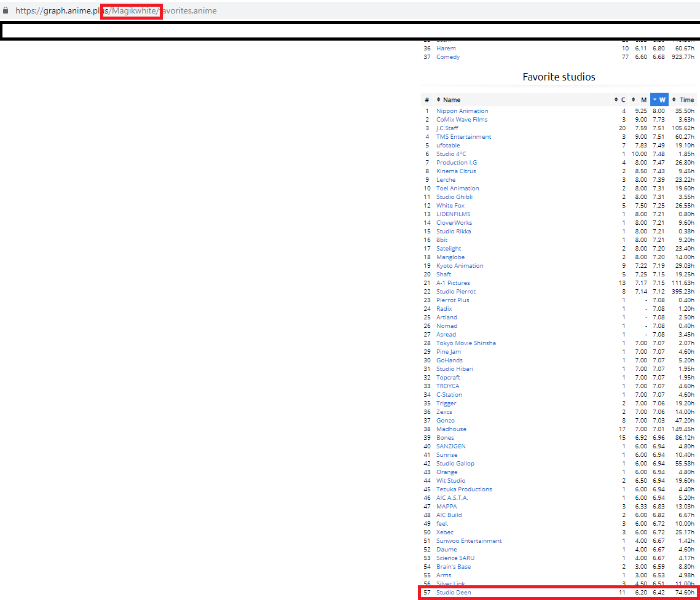
Task: Open the Tokyo Movie Shinsha link
Action: pyautogui.click(x=466, y=343)
